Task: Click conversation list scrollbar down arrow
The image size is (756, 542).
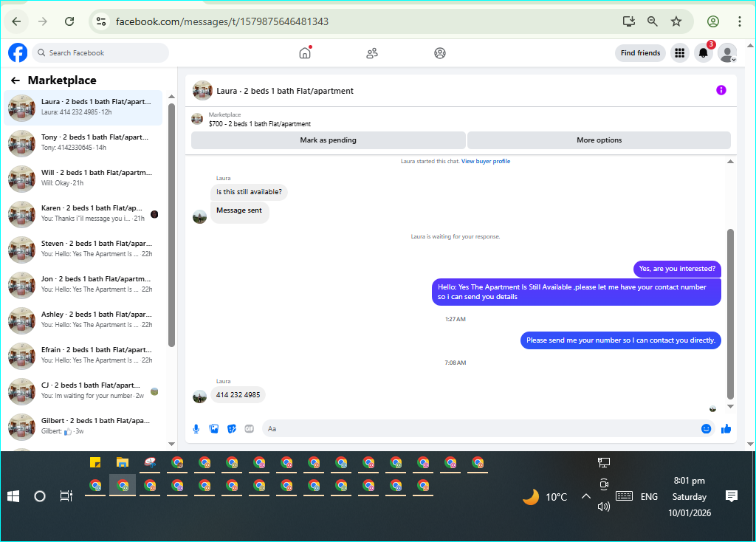Action: click(x=171, y=444)
